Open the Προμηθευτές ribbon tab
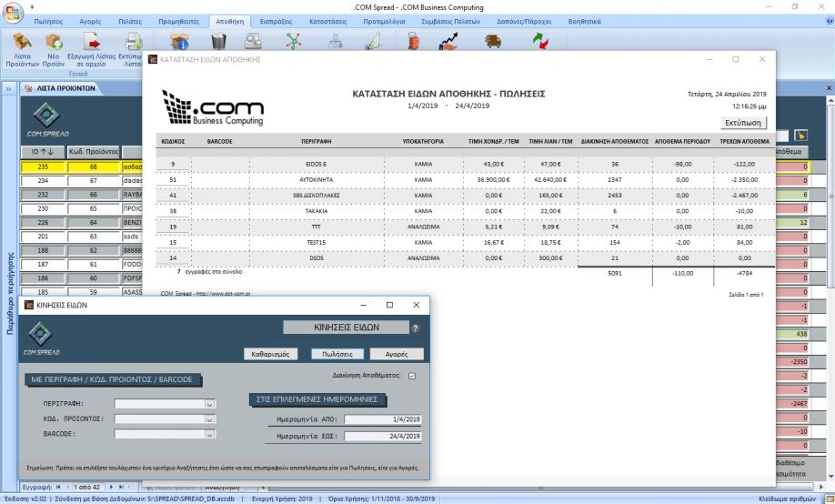 point(179,22)
